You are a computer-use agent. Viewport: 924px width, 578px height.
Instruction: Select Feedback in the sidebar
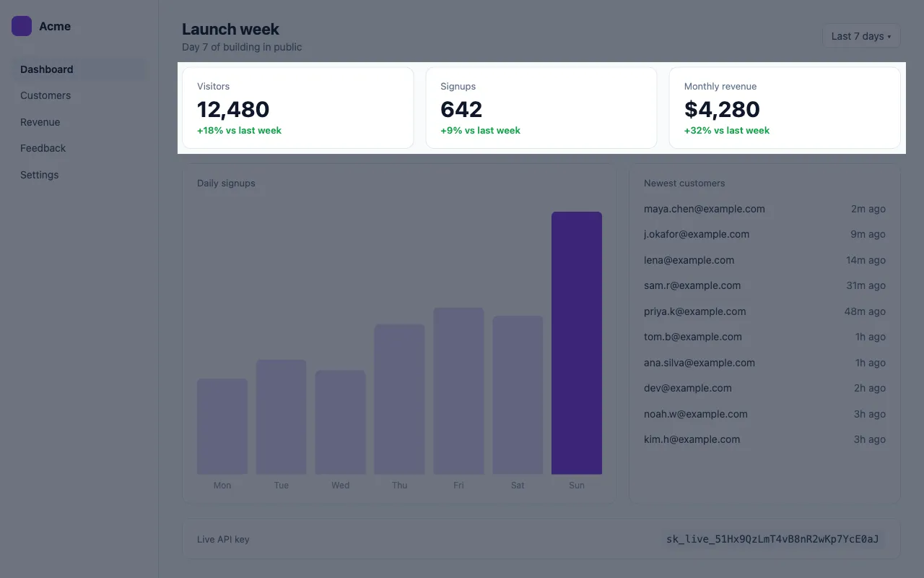tap(79, 148)
